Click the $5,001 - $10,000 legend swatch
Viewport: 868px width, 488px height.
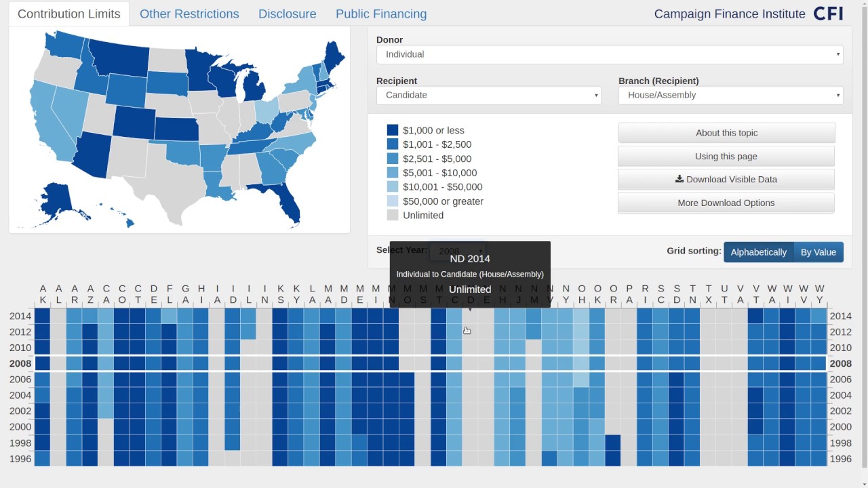point(393,173)
